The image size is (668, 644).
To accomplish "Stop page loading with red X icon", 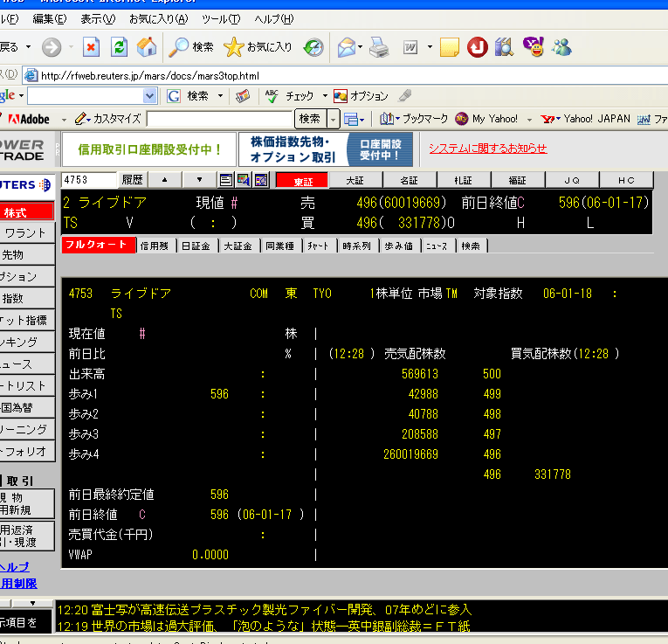I will point(91,47).
